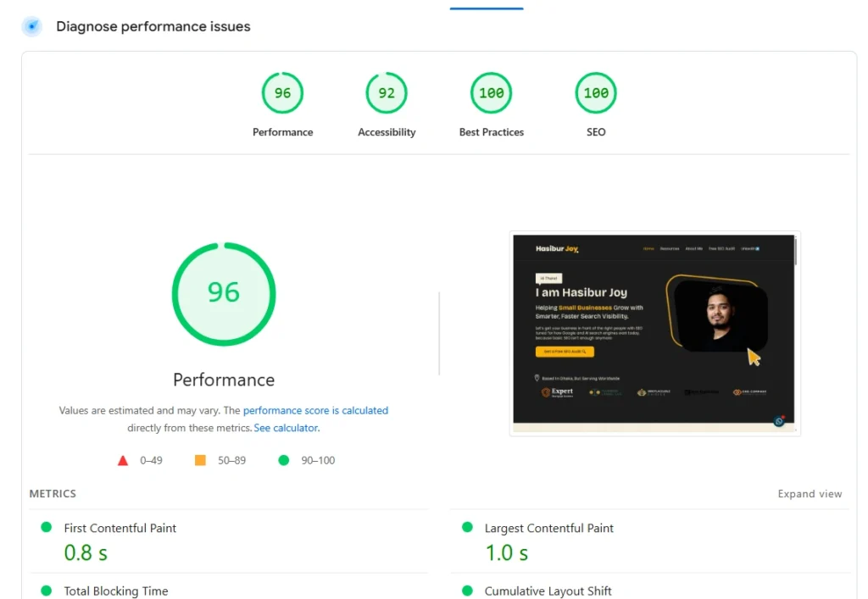Click the green circle 90–100 legend marker
The width and height of the screenshot is (868, 599).
pos(284,460)
